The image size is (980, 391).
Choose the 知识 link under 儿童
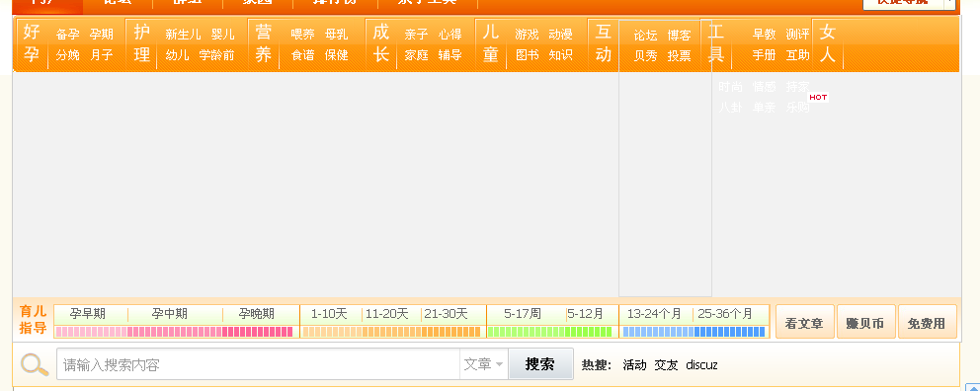560,55
